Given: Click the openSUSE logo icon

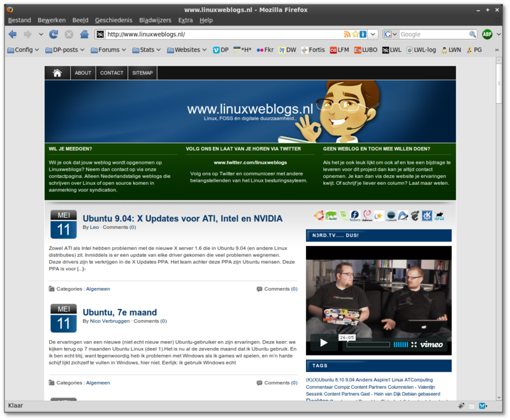Looking at the screenshot, I should [x=331, y=215].
